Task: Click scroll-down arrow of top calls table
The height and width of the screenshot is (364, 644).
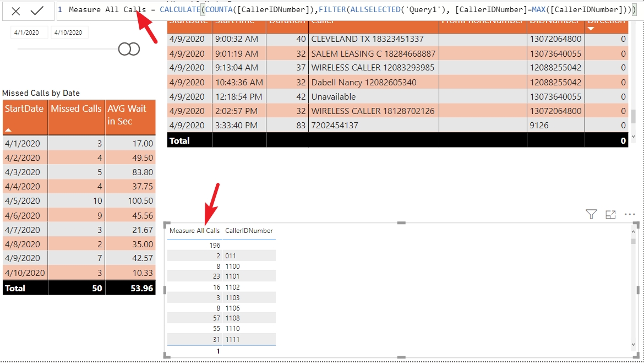Action: pyautogui.click(x=634, y=137)
